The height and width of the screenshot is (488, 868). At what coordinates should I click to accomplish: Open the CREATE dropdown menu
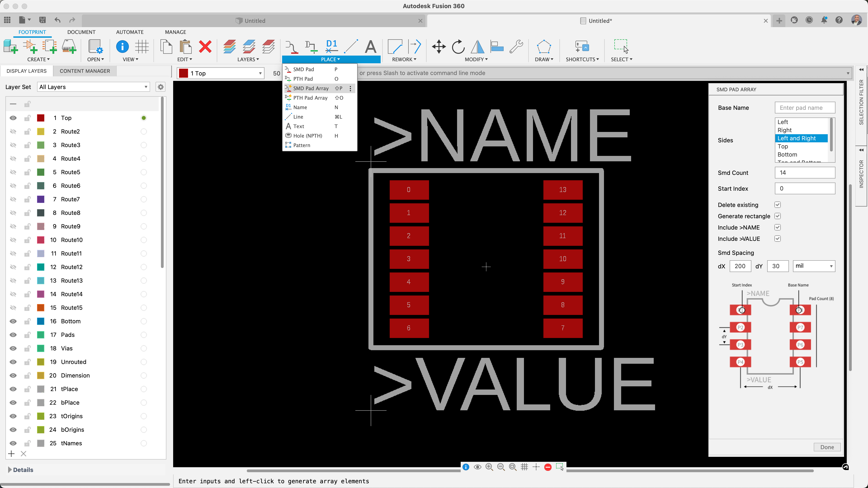pyautogui.click(x=38, y=59)
